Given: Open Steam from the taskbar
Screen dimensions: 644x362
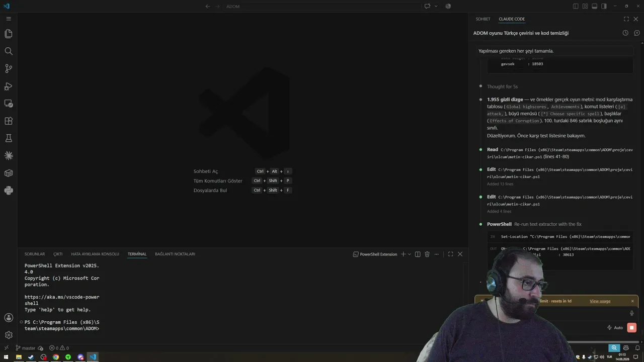Looking at the screenshot, I should tap(31, 357).
